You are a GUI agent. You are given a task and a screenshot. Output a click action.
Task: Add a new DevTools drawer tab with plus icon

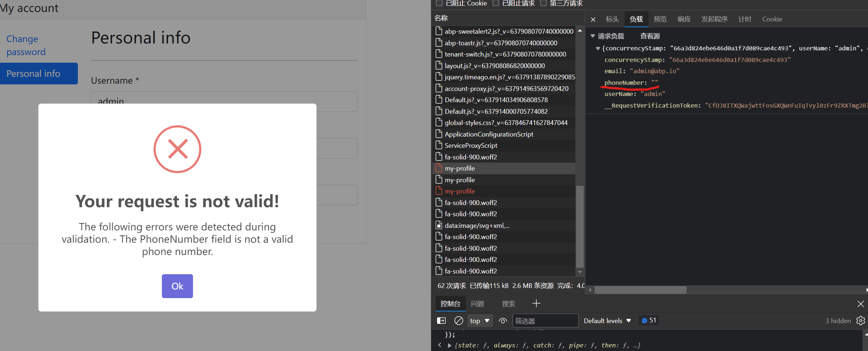[x=536, y=304]
